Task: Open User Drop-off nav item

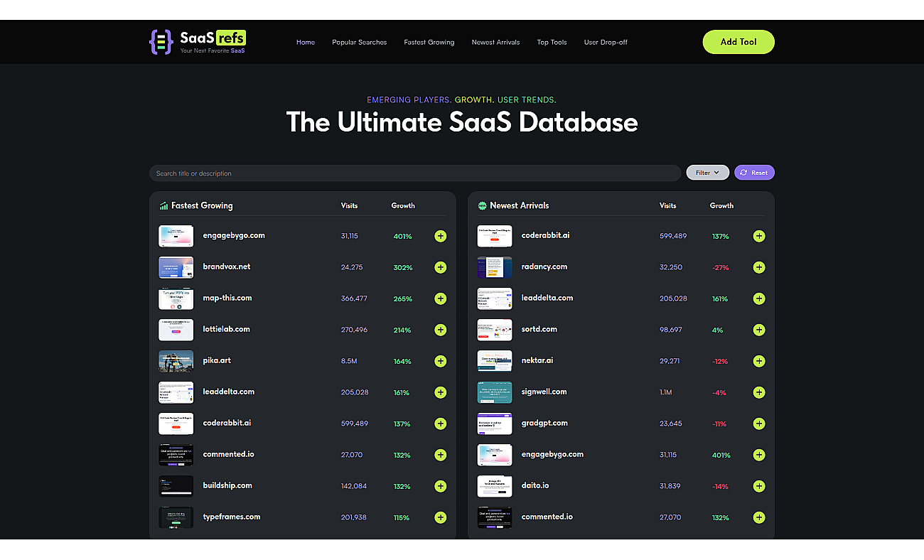Action: [606, 42]
